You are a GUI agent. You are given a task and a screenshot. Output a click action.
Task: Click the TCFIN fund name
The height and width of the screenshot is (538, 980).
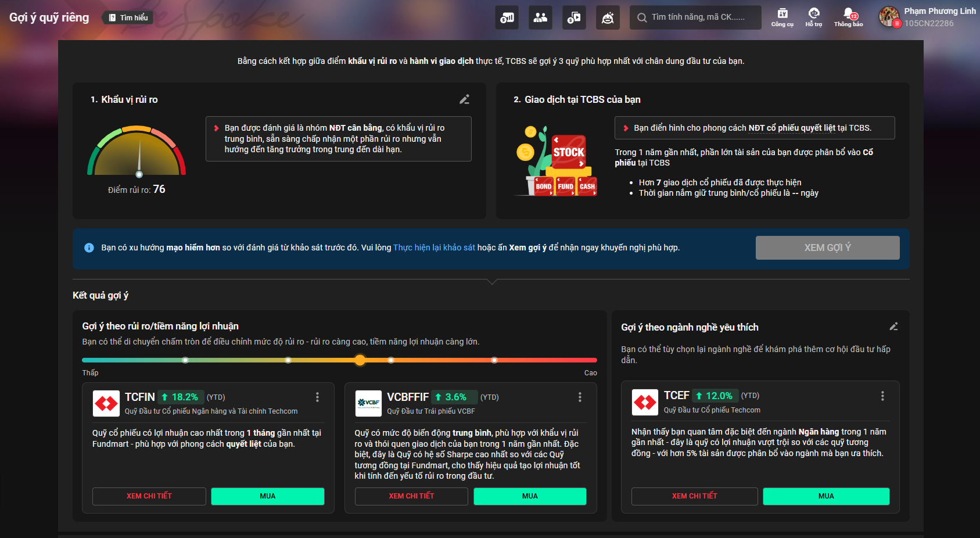click(139, 397)
